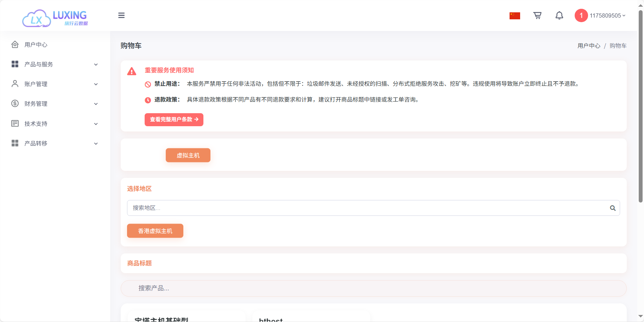The height and width of the screenshot is (322, 644).
Task: Click the 用户中心 breadcrumb link
Action: click(589, 46)
